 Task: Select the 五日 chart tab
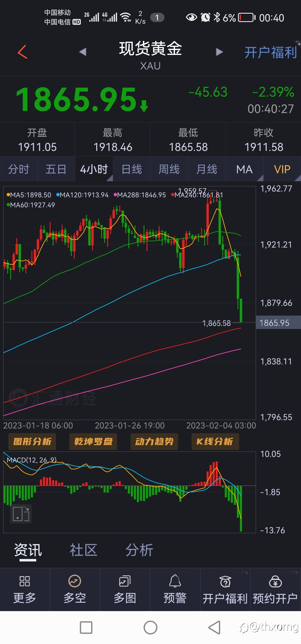56,169
